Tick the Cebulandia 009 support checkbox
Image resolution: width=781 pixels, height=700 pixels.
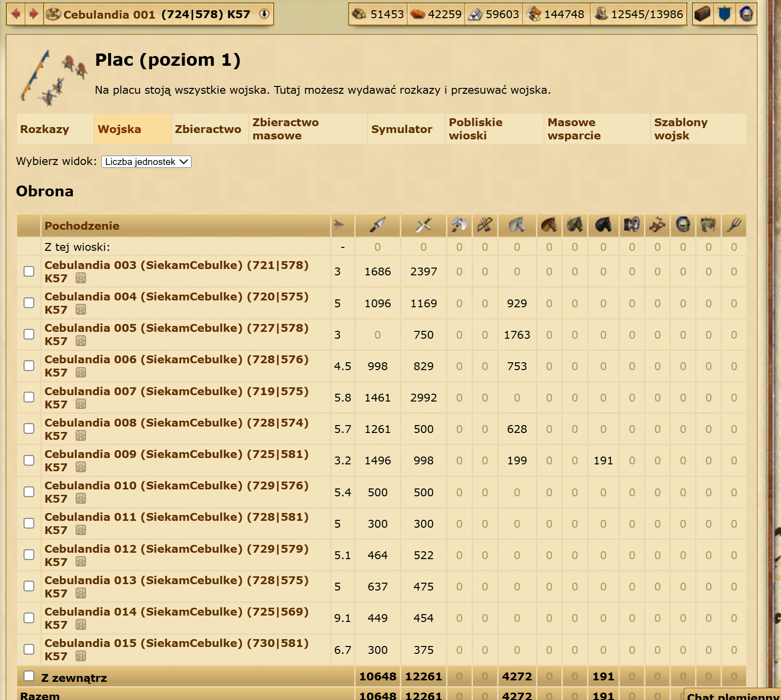[x=29, y=460]
